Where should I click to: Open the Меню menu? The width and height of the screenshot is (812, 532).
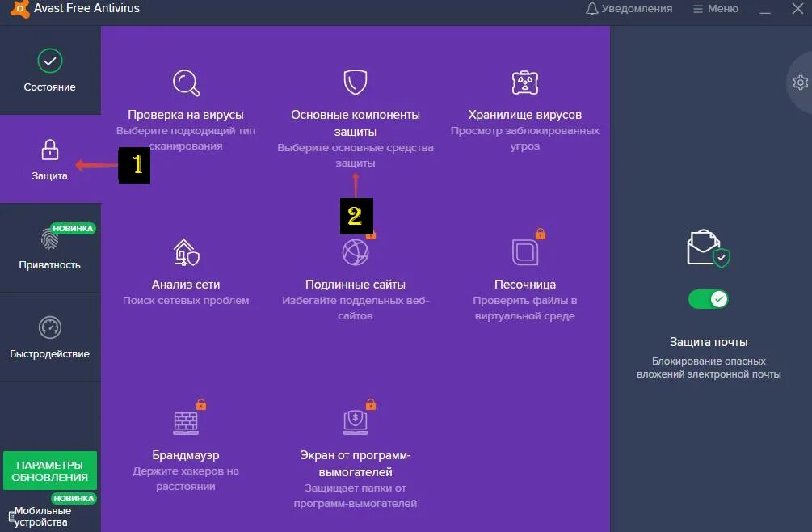[716, 9]
